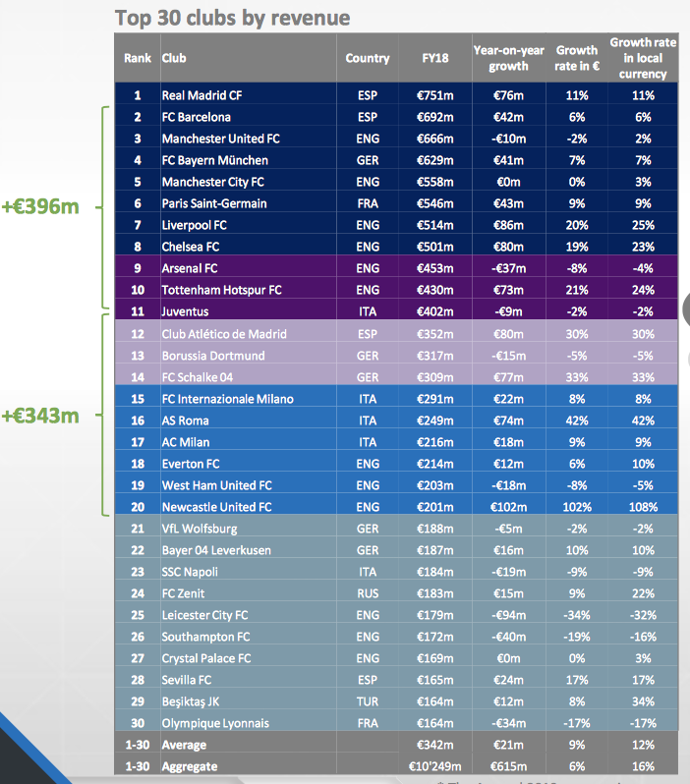The width and height of the screenshot is (690, 784).
Task: Click 'FC Bayern München' row name
Action: coord(214,160)
